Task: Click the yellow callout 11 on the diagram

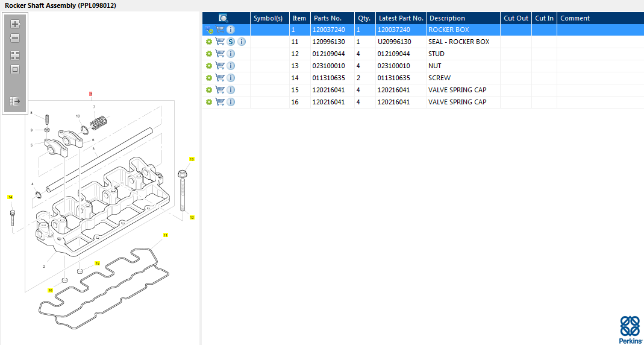Action: click(166, 235)
